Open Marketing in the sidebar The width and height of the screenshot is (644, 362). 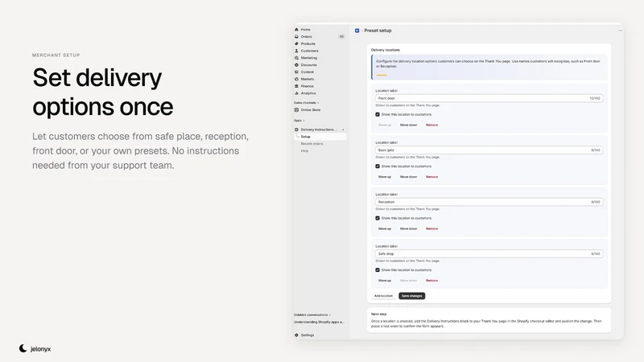click(309, 58)
